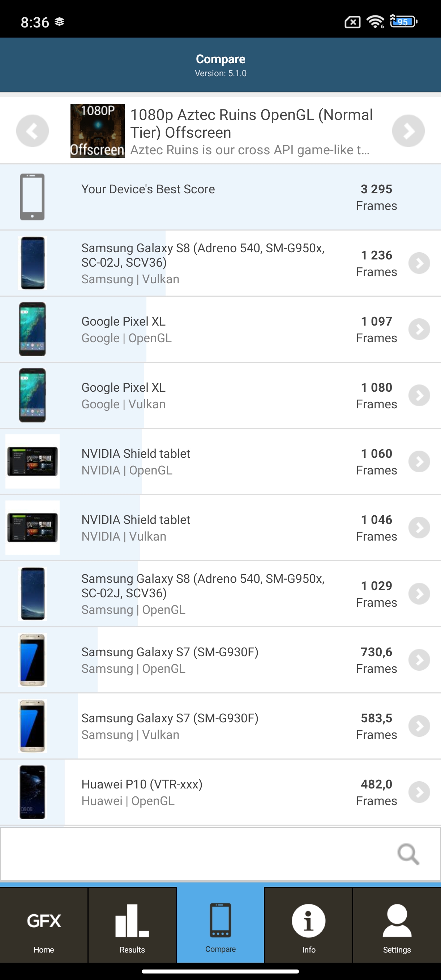The image size is (441, 980).
Task: Tap the previous benchmark arrow
Action: click(32, 130)
